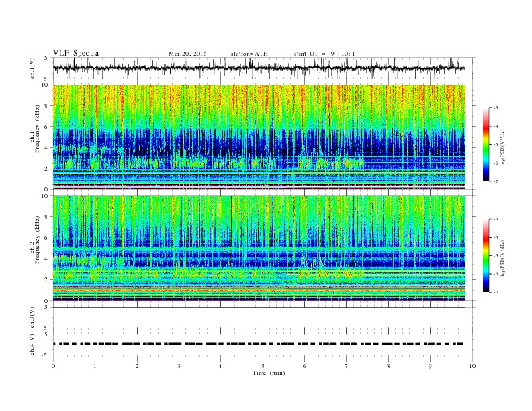Click time axis tick label "5"
The width and height of the screenshot is (532, 411).
[x=263, y=366]
